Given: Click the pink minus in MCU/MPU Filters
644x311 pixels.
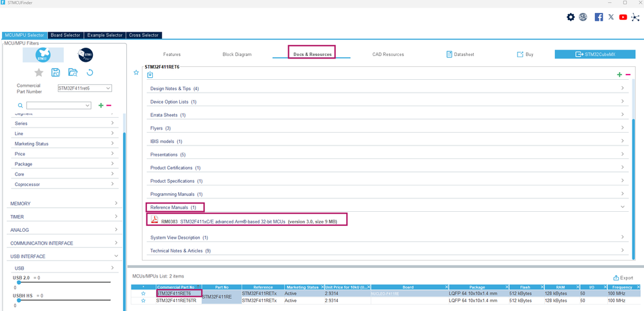Looking at the screenshot, I should 109,106.
